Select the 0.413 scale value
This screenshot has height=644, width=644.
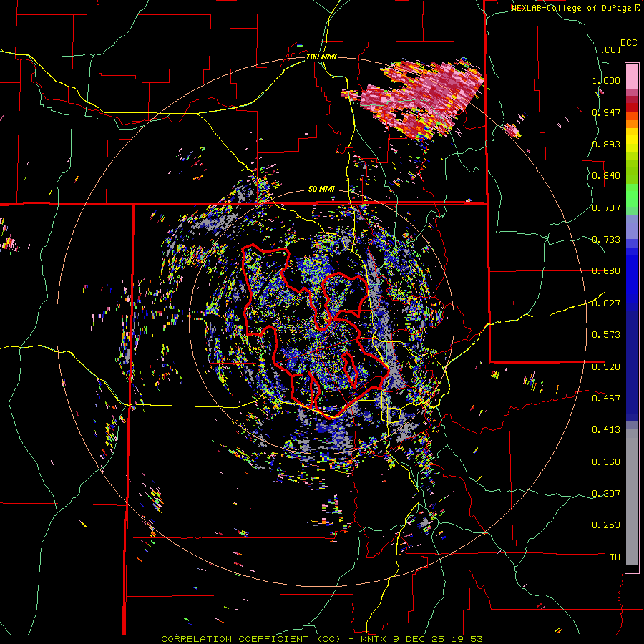click(x=606, y=430)
